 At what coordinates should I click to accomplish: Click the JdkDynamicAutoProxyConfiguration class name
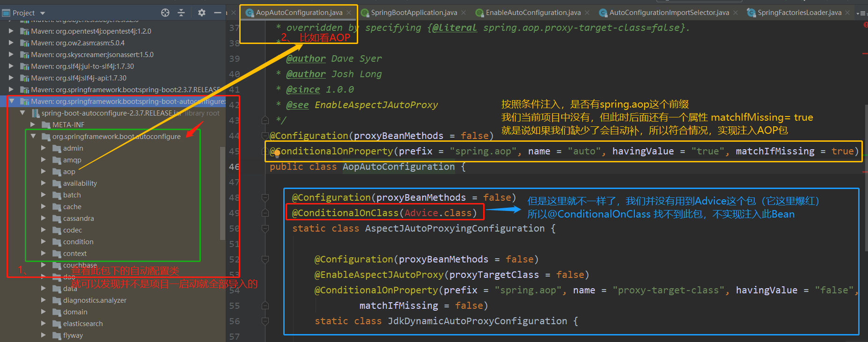pyautogui.click(x=478, y=321)
